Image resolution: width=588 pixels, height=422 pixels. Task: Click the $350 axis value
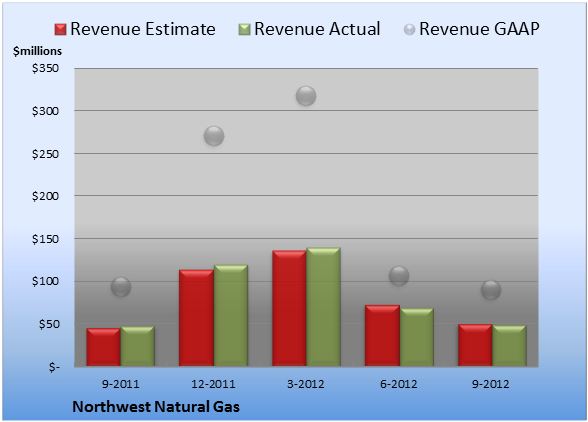[45, 68]
